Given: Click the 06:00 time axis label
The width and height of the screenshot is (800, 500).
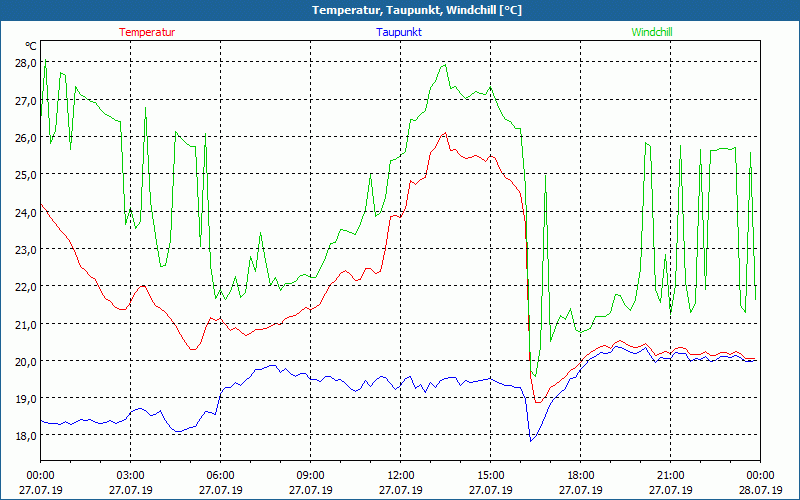Looking at the screenshot, I should [220, 476].
